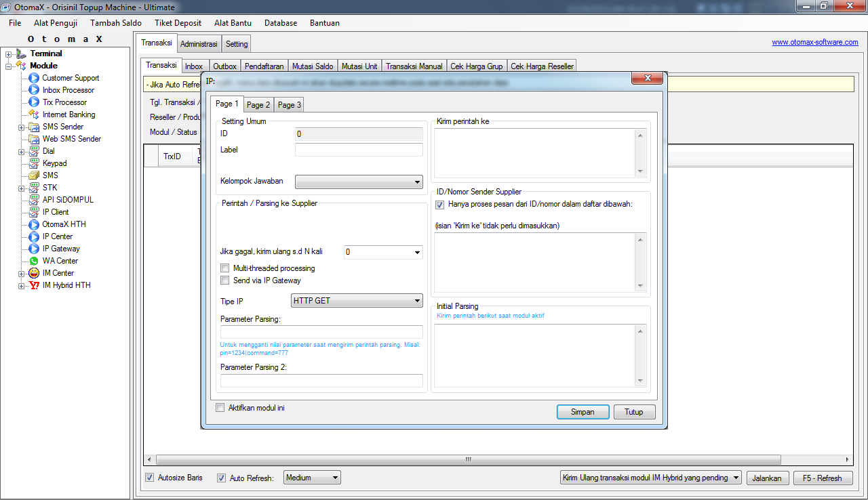Open the IP Gateway module icon
This screenshot has height=500, width=868.
(x=34, y=249)
